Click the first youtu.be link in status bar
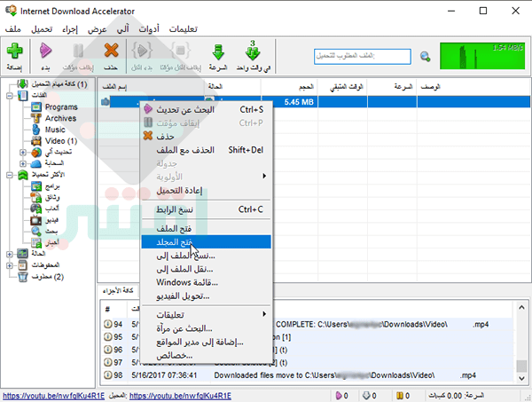The image size is (532, 402). [53, 396]
